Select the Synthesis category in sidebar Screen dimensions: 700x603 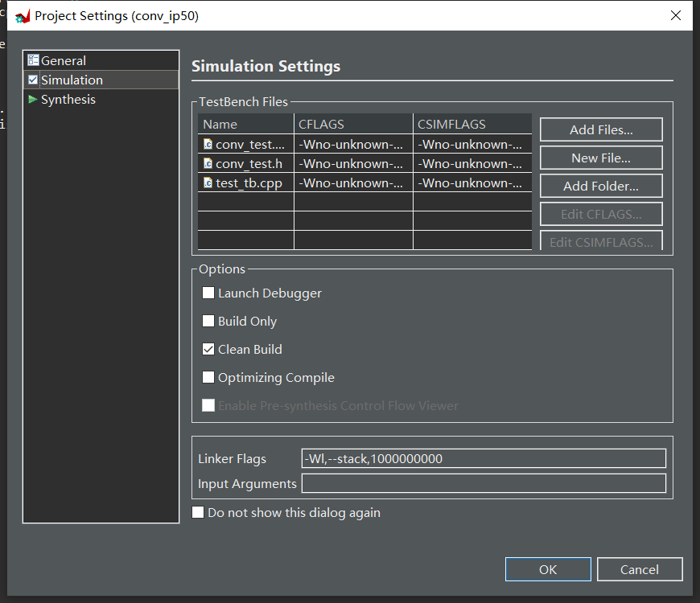[x=68, y=99]
